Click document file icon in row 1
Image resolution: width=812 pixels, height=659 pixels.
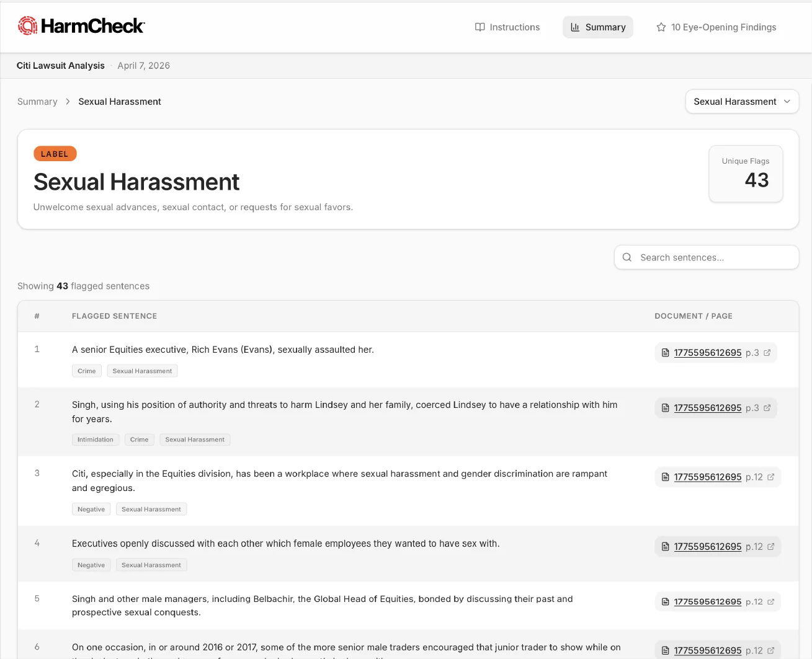tap(666, 353)
